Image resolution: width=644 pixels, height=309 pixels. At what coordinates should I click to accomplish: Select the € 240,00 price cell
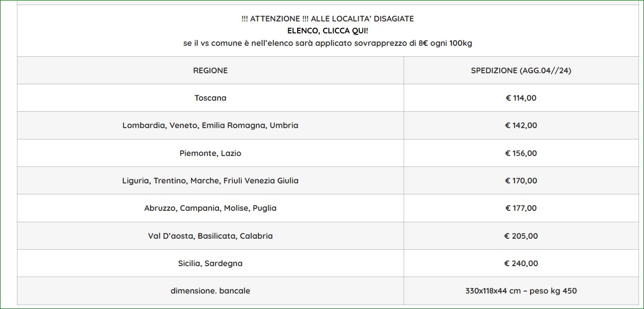point(521,263)
